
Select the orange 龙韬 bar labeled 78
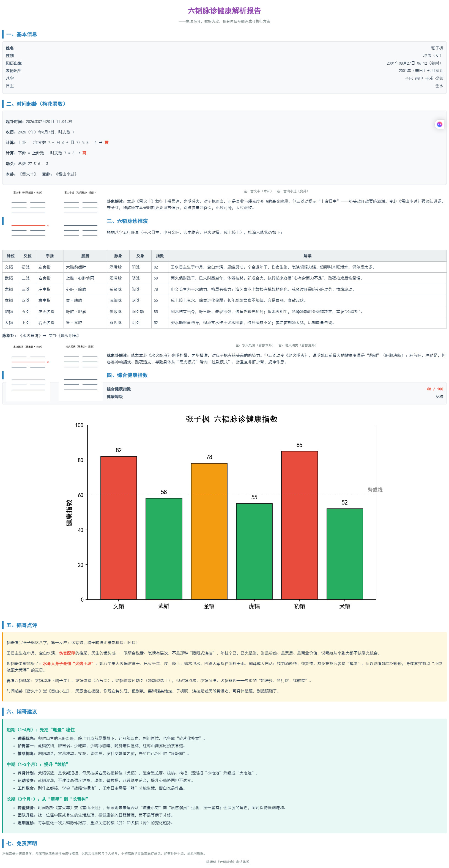209,531
